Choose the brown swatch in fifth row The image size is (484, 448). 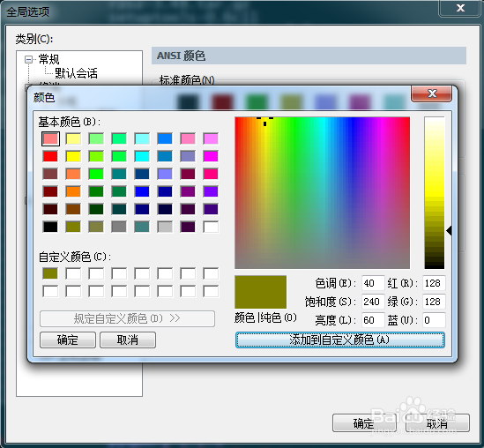tap(73, 209)
